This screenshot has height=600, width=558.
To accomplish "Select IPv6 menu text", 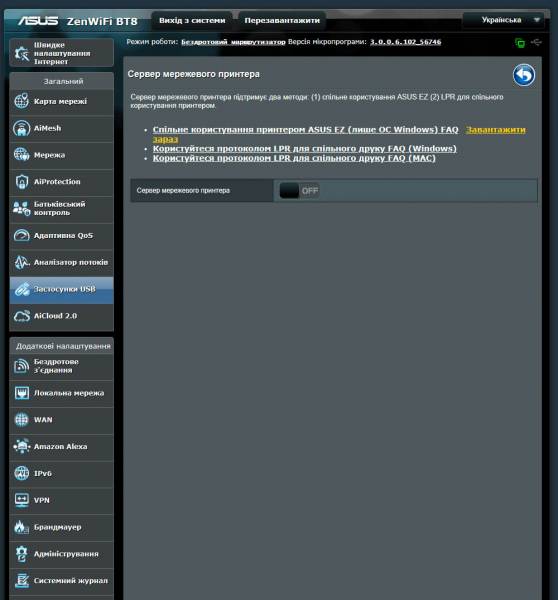I will (x=42, y=473).
